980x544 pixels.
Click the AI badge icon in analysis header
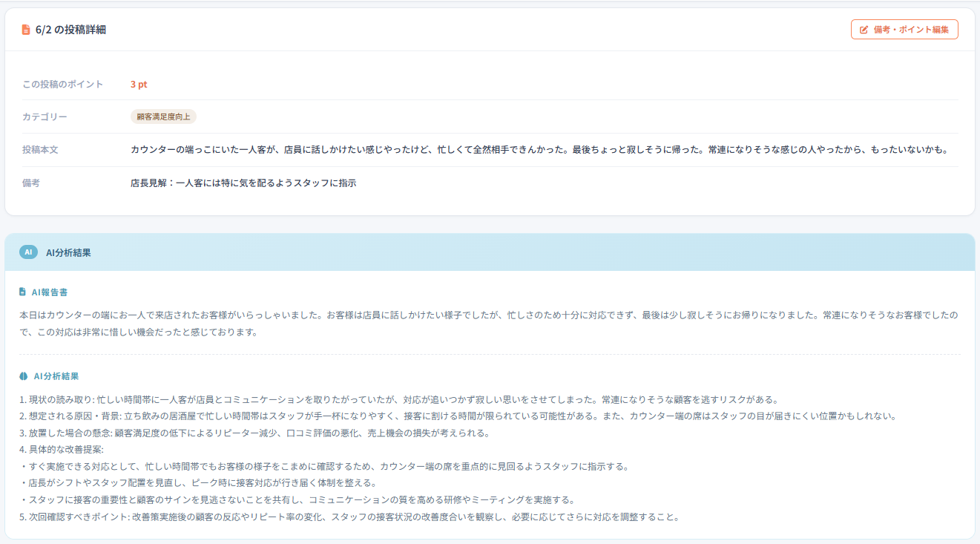pyautogui.click(x=28, y=252)
